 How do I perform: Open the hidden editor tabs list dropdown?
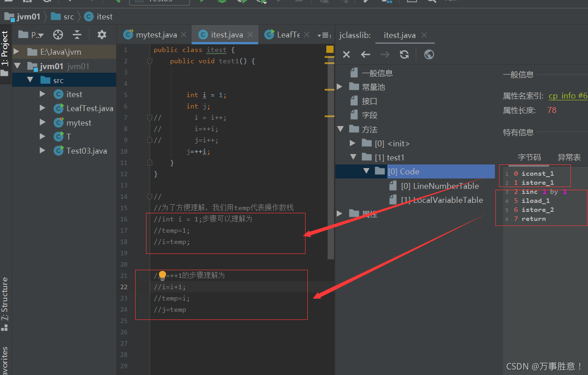(325, 35)
